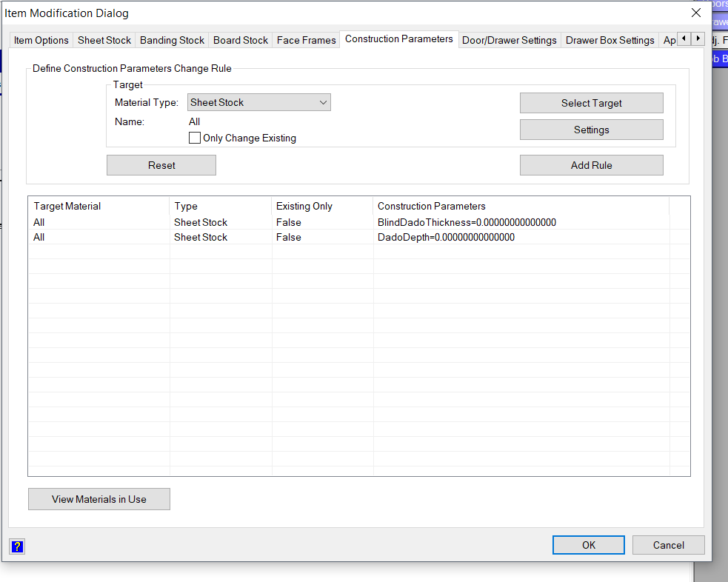
Task: Select the Board Stock tab
Action: click(241, 40)
